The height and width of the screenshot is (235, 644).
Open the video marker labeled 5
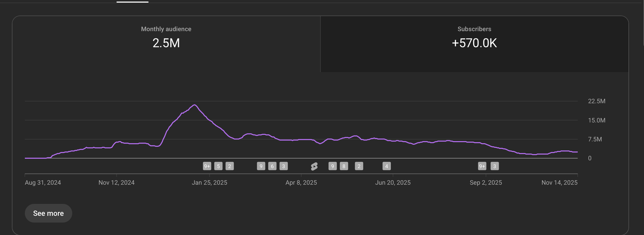tap(218, 166)
